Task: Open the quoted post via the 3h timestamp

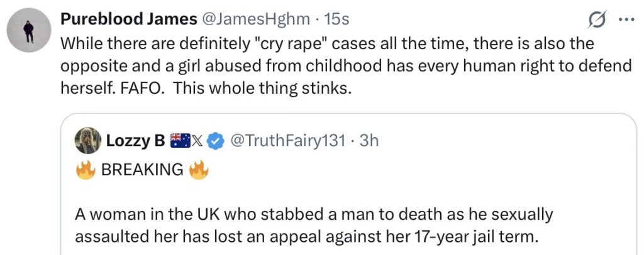Action: [368, 141]
